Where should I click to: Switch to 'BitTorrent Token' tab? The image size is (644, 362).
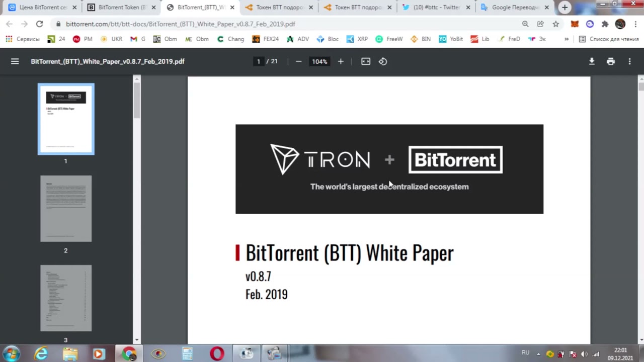(x=121, y=8)
